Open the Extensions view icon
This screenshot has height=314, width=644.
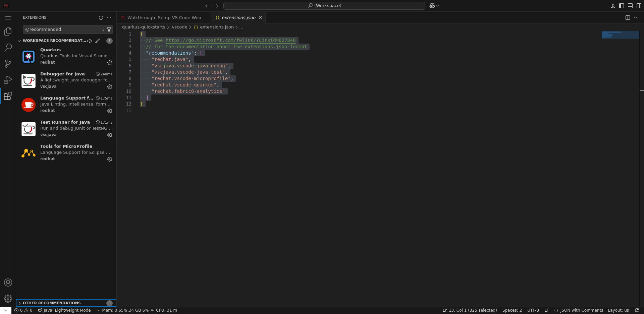[8, 96]
